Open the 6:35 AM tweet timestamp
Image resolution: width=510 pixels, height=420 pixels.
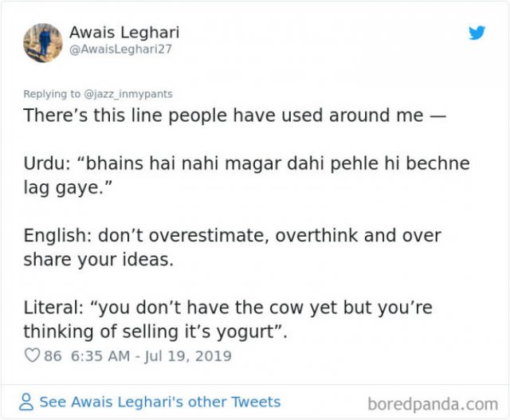click(x=100, y=356)
